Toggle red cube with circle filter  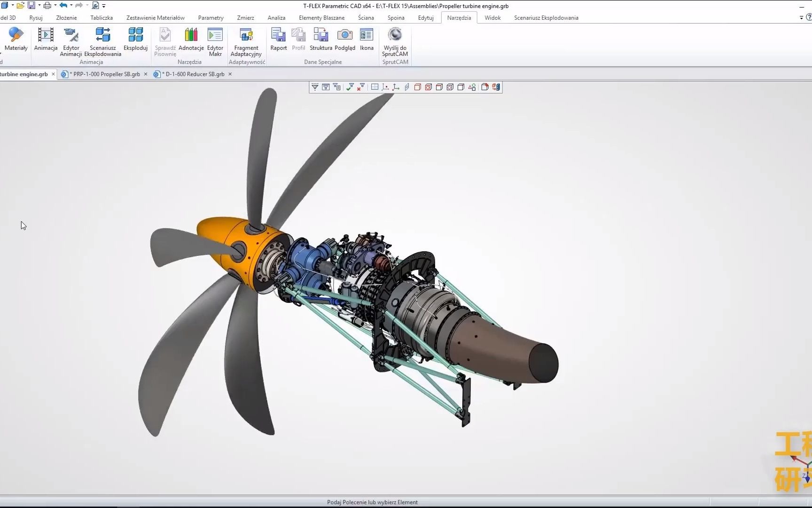click(428, 87)
